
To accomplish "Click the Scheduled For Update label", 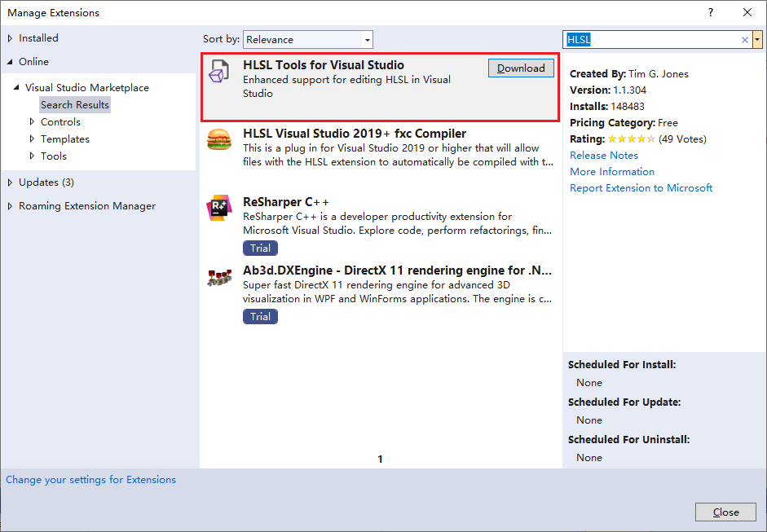I will (x=624, y=402).
